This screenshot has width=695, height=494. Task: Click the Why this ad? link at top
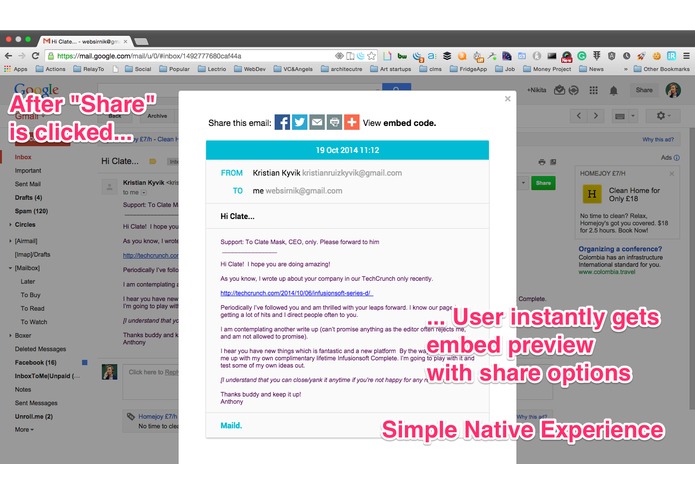[658, 140]
